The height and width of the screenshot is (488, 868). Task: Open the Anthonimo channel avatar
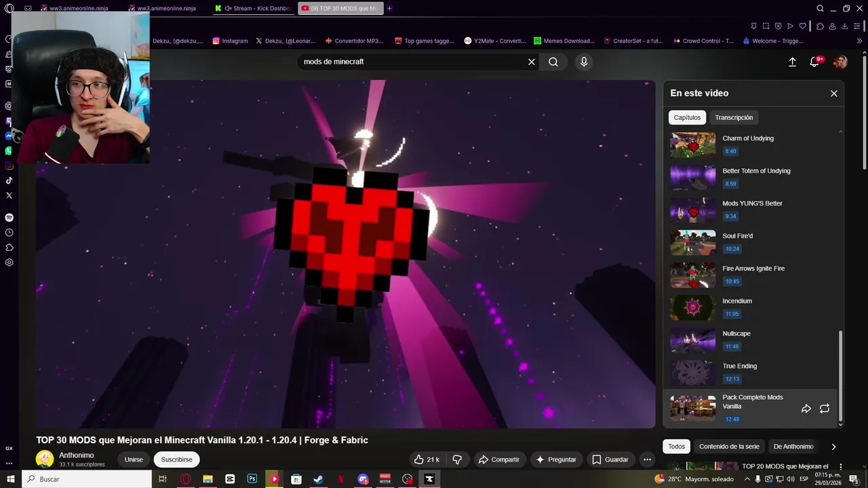click(45, 459)
